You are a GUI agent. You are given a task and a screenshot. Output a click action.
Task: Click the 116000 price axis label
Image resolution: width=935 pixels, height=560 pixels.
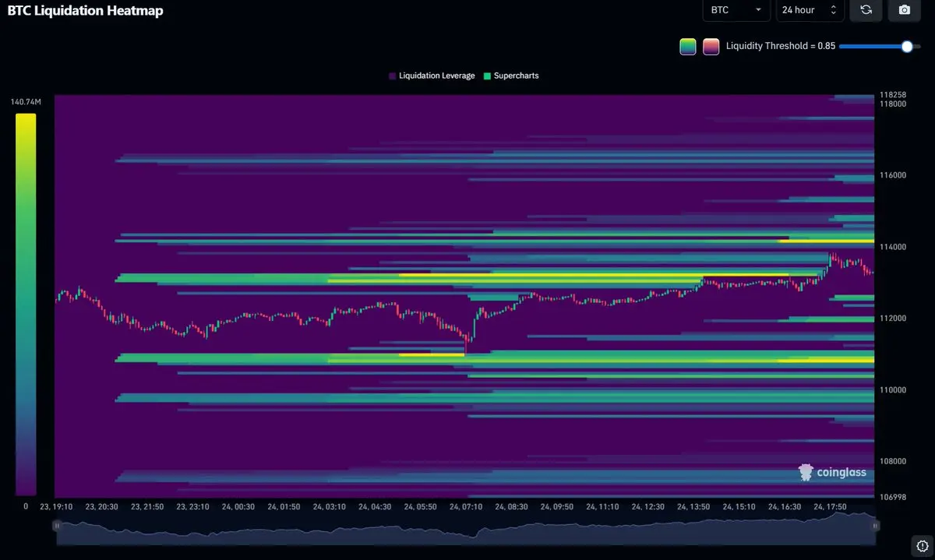[893, 175]
